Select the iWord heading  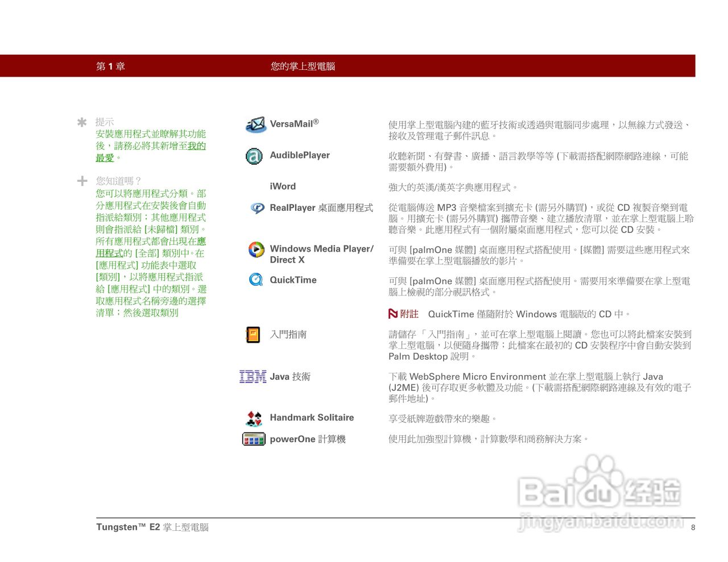283,186
